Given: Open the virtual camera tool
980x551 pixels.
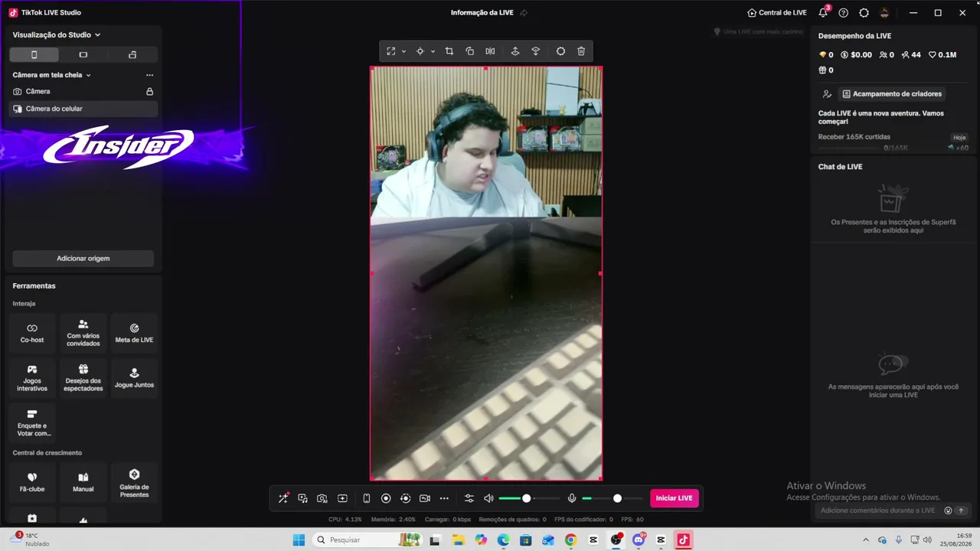Looking at the screenshot, I should coord(425,498).
